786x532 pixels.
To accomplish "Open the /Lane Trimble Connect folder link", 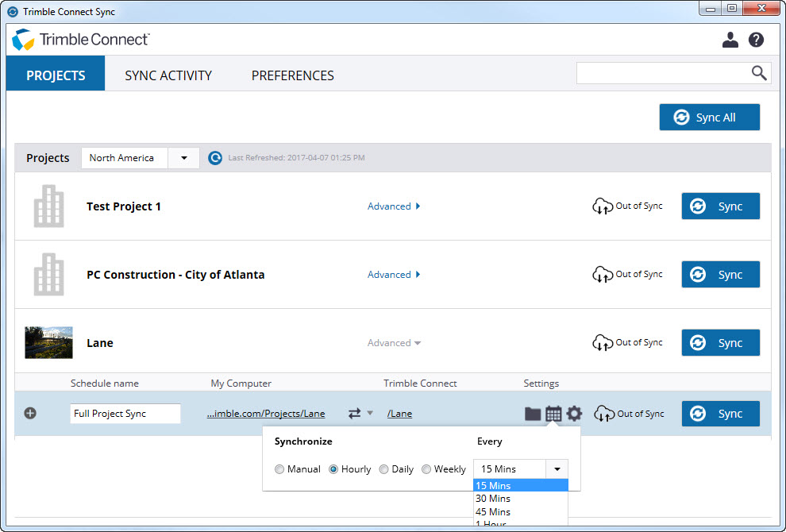I will pos(399,414).
